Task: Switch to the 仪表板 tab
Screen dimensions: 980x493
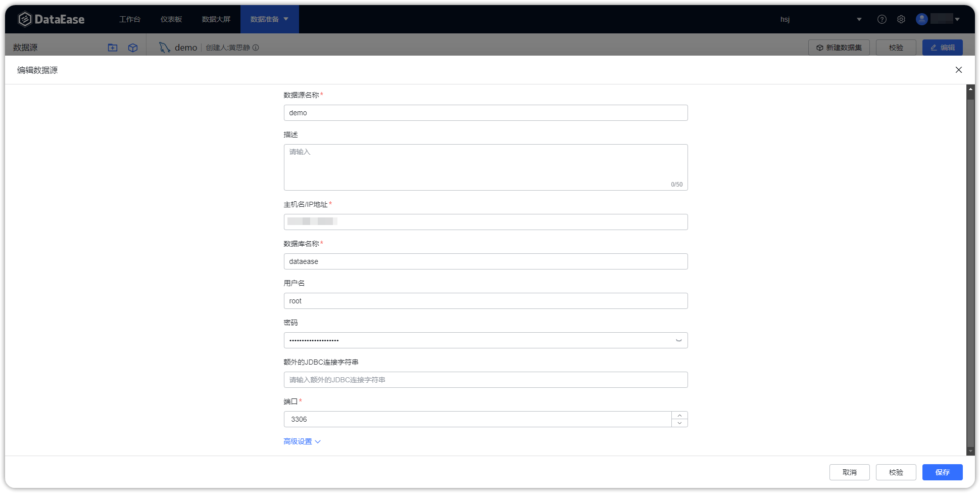Action: (170, 19)
